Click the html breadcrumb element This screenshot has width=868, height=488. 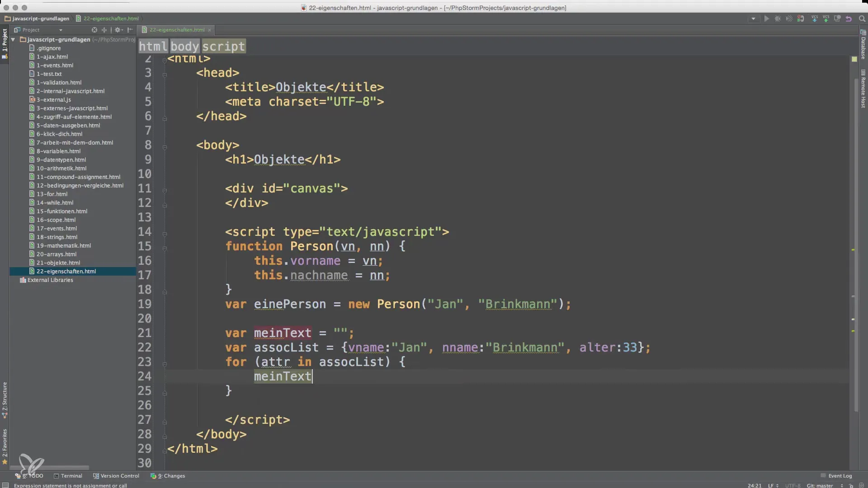[x=153, y=46]
